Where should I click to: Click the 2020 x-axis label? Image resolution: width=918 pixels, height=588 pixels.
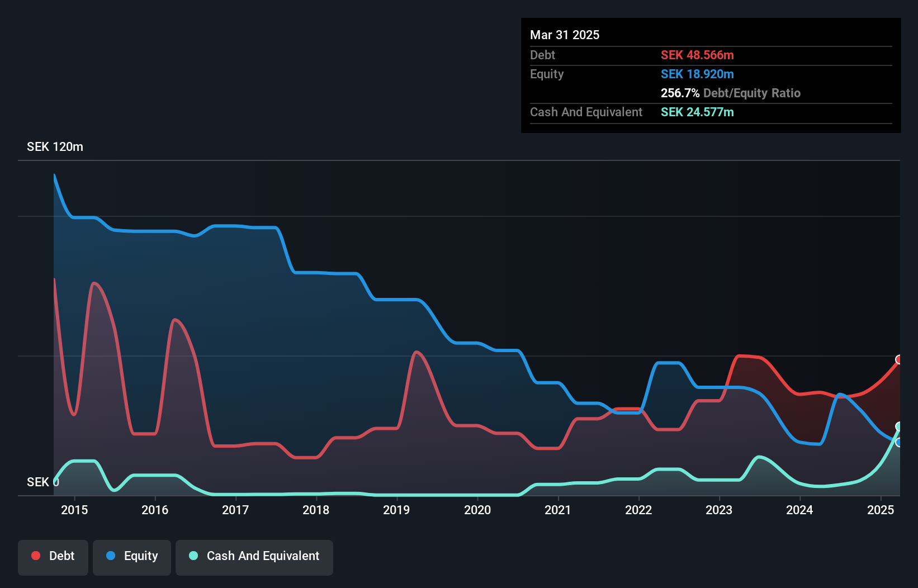477,510
